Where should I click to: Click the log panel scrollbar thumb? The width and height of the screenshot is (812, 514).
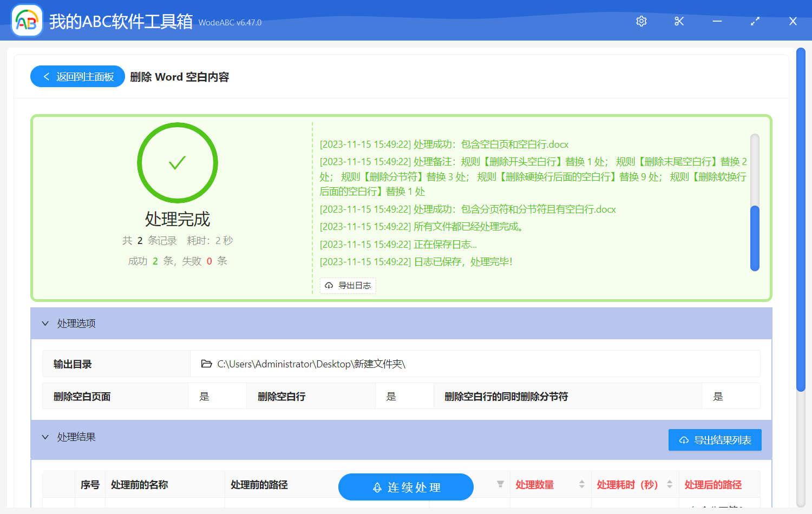click(755, 238)
